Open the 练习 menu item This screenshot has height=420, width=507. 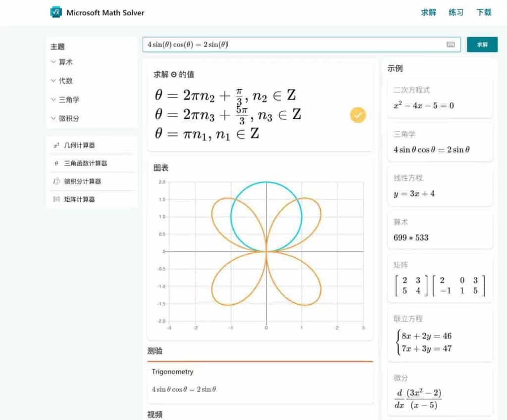click(455, 12)
